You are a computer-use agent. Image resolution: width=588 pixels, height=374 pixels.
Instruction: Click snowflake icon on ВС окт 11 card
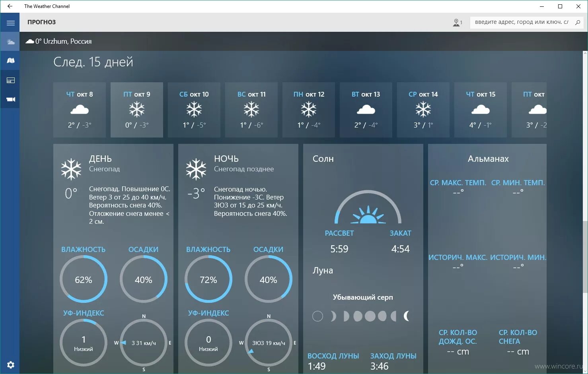pyautogui.click(x=251, y=109)
